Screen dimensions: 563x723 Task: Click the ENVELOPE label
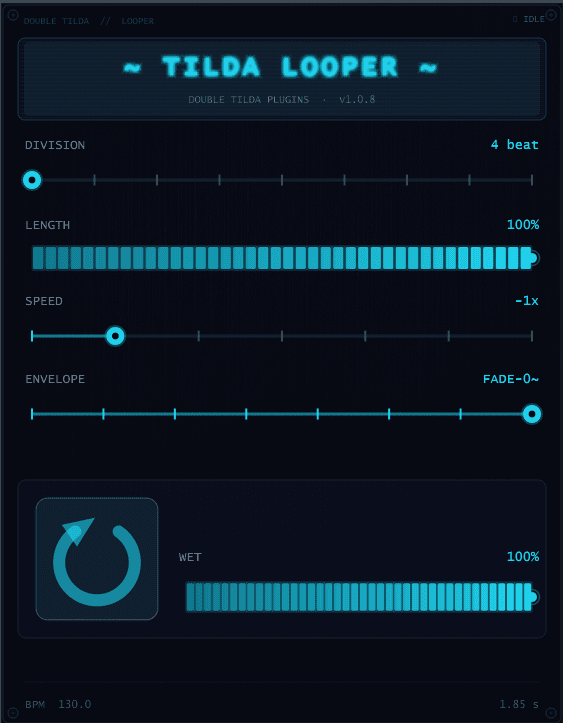tap(55, 379)
